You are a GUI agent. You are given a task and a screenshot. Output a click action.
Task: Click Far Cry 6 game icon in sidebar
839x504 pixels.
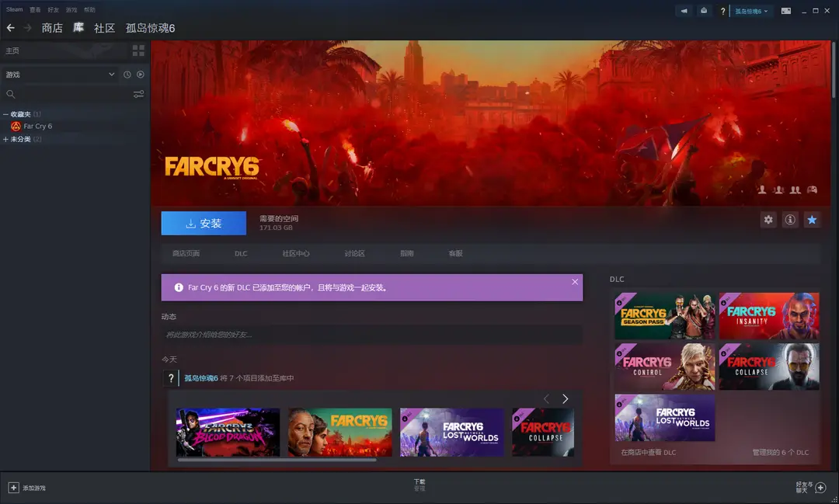[16, 127]
